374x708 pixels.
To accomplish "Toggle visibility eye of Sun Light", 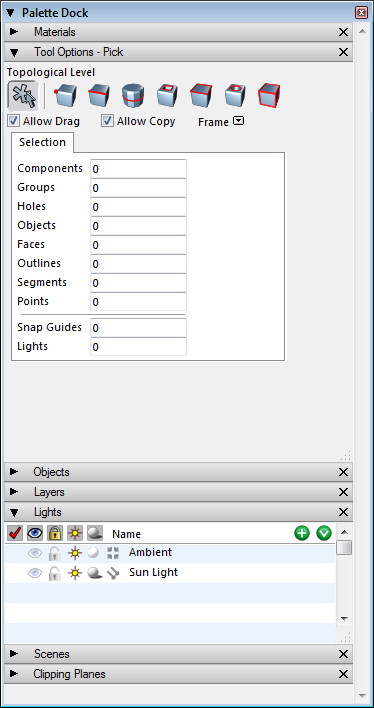I will [35, 573].
